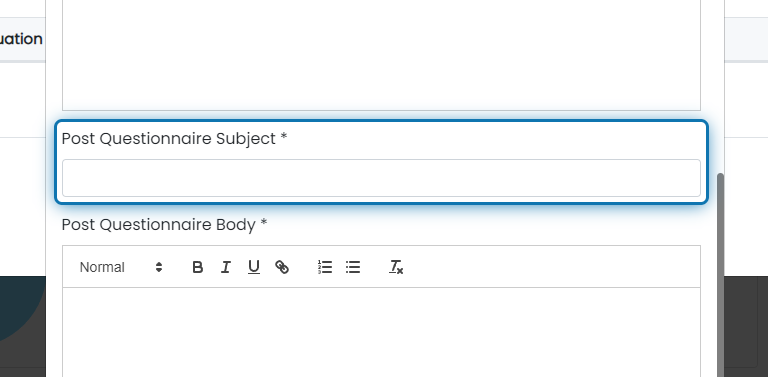Click inside the upper editor text area

381,55
